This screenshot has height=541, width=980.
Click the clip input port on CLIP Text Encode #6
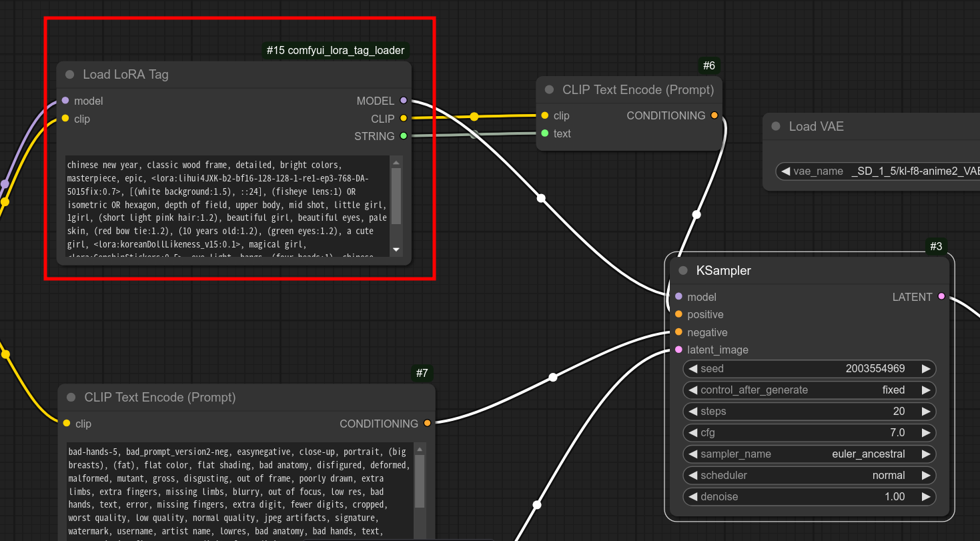coord(545,115)
